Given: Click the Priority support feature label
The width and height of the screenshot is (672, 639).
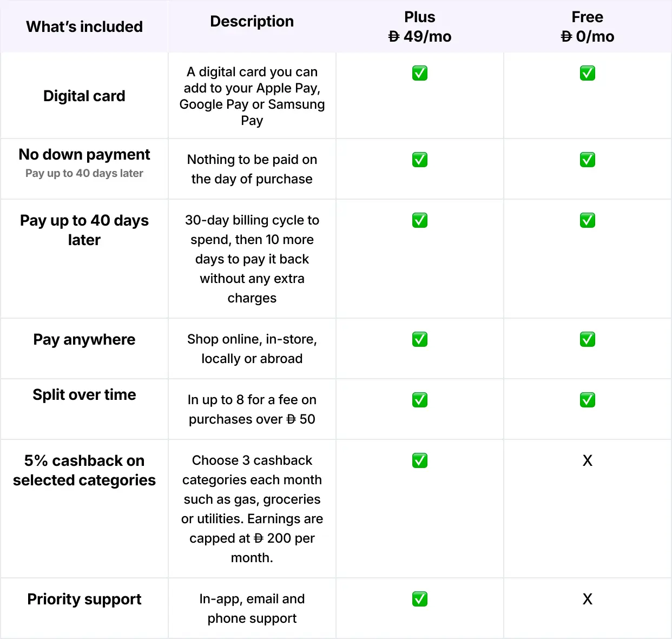Looking at the screenshot, I should point(84,599).
